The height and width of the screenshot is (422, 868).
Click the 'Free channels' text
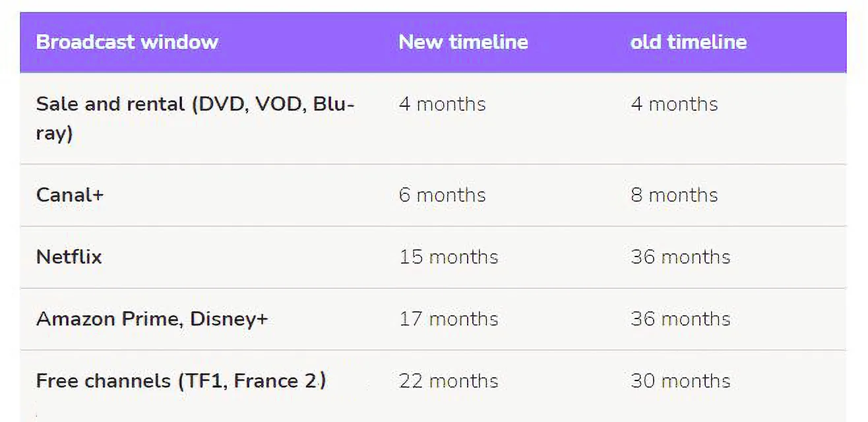103,381
